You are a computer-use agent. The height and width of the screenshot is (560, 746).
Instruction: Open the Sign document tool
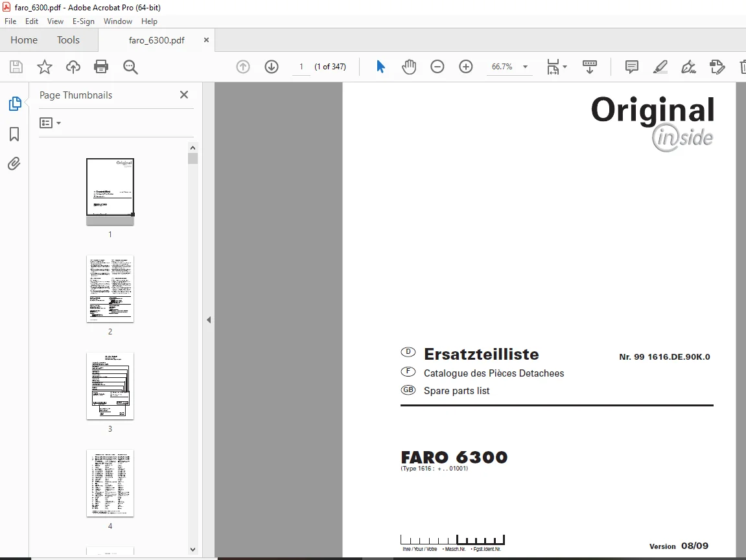pyautogui.click(x=688, y=67)
